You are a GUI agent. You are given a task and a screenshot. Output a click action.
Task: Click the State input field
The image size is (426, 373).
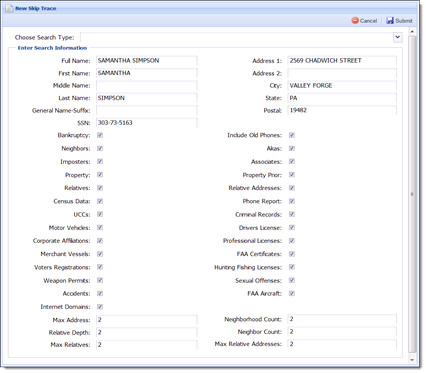pyautogui.click(x=342, y=98)
